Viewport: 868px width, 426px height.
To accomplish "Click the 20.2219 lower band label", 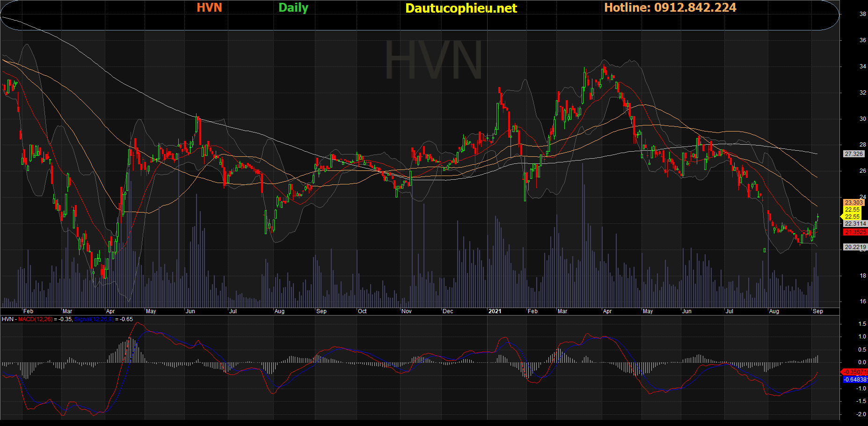I will tap(855, 247).
